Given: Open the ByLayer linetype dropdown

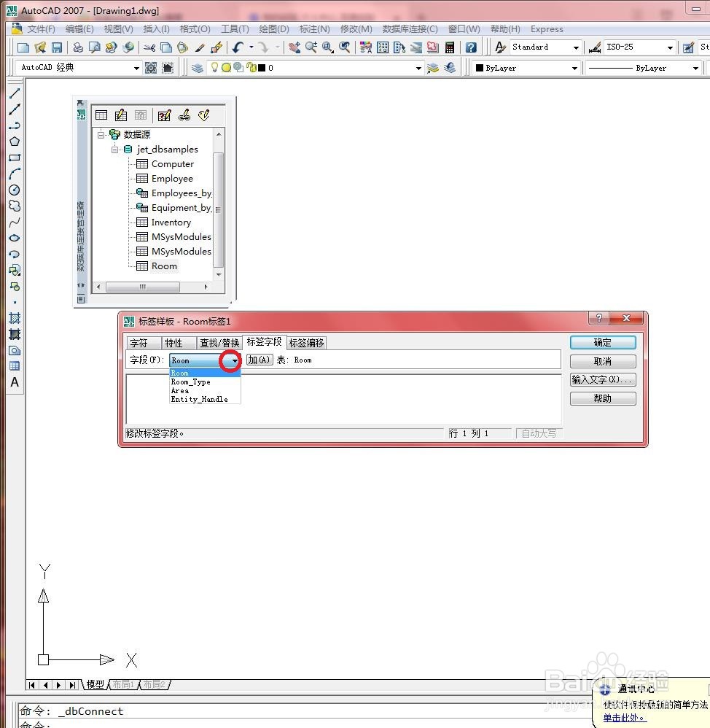Looking at the screenshot, I should [x=695, y=68].
